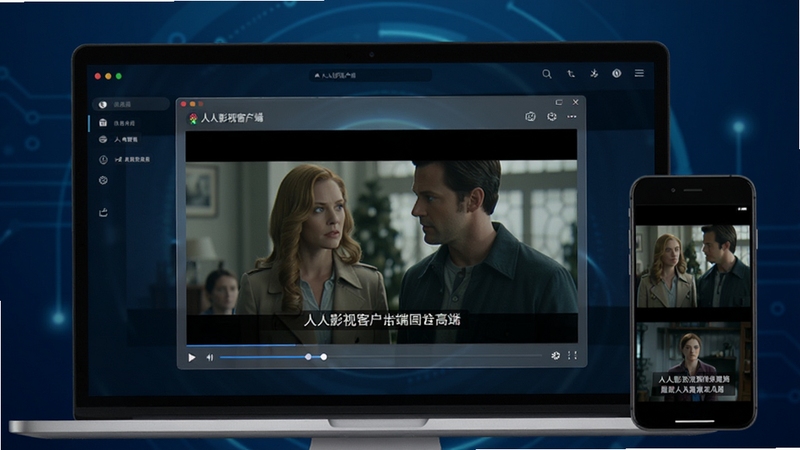Click the hamburger menu icon in the outer window
Viewport: 800px width, 450px height.
pyautogui.click(x=639, y=73)
